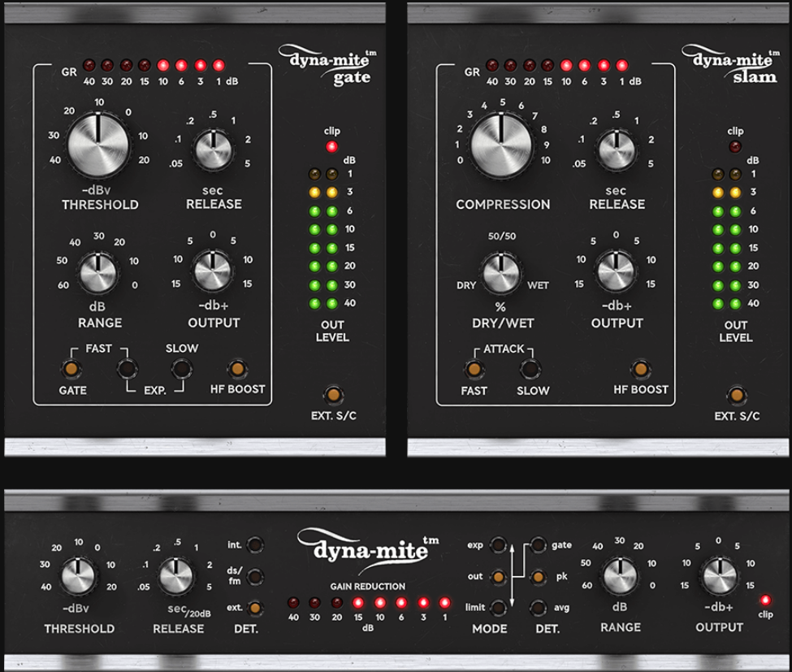Toggle HF BOOST on the gate panel
Viewport: 792px width, 672px height.
pyautogui.click(x=237, y=369)
